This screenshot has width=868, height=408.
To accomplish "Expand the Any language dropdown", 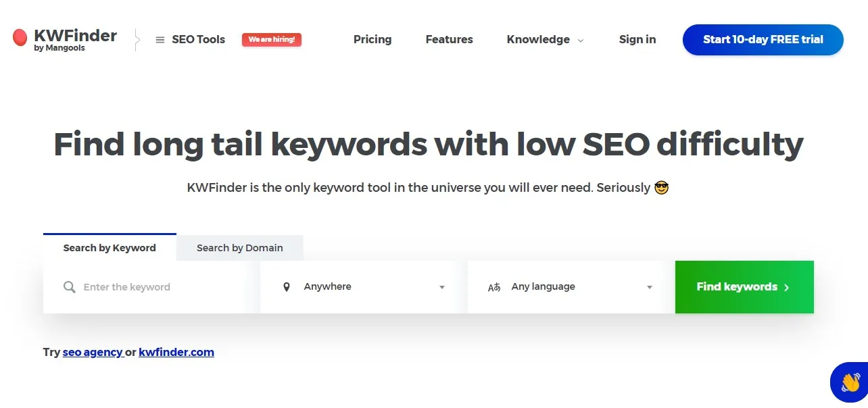I will pyautogui.click(x=571, y=287).
